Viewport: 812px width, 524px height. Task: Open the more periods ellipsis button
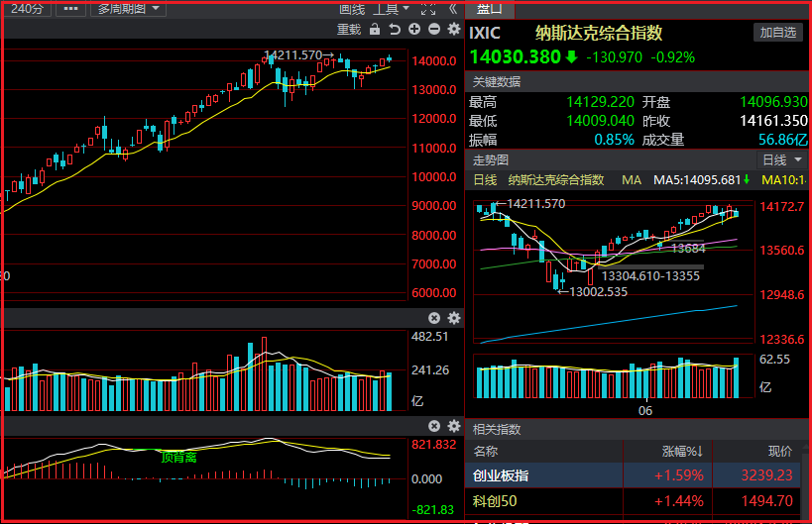71,9
